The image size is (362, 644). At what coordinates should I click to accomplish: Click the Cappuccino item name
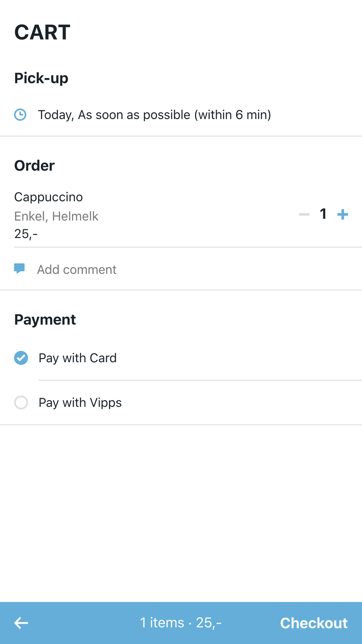pos(49,197)
